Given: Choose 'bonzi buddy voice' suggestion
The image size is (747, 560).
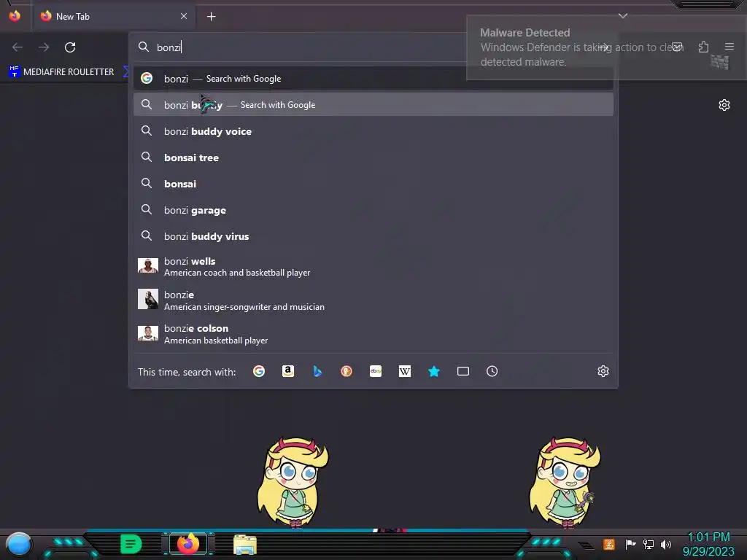Looking at the screenshot, I should coord(373,131).
